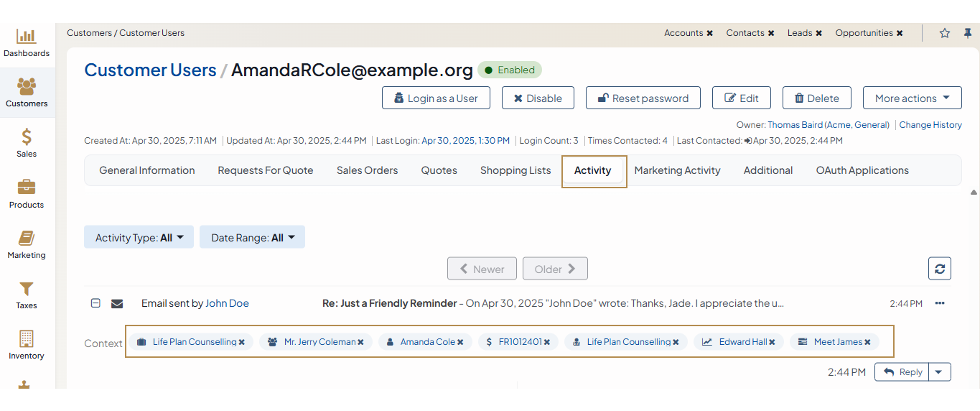
Task: Click the Reset password button
Action: [643, 98]
